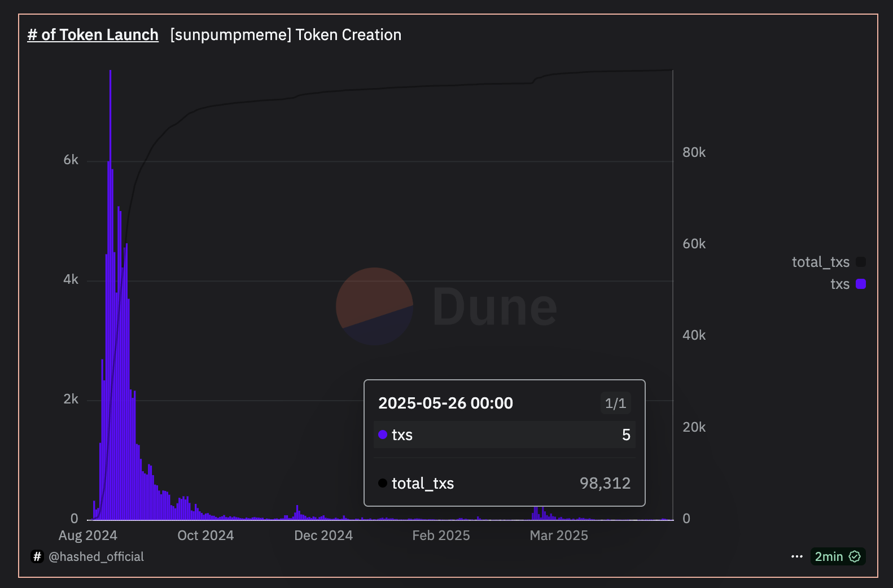Click the 1/1 indicator in the tooltip
Screen dimensions: 893x588
pos(615,403)
